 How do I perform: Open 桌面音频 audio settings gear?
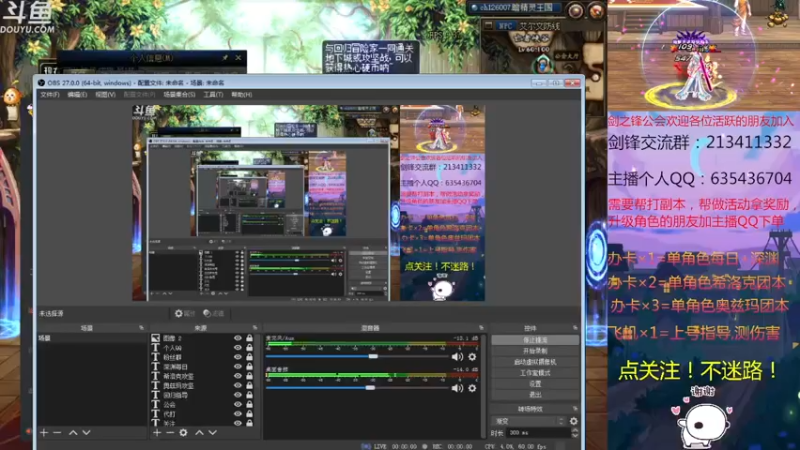pos(472,388)
